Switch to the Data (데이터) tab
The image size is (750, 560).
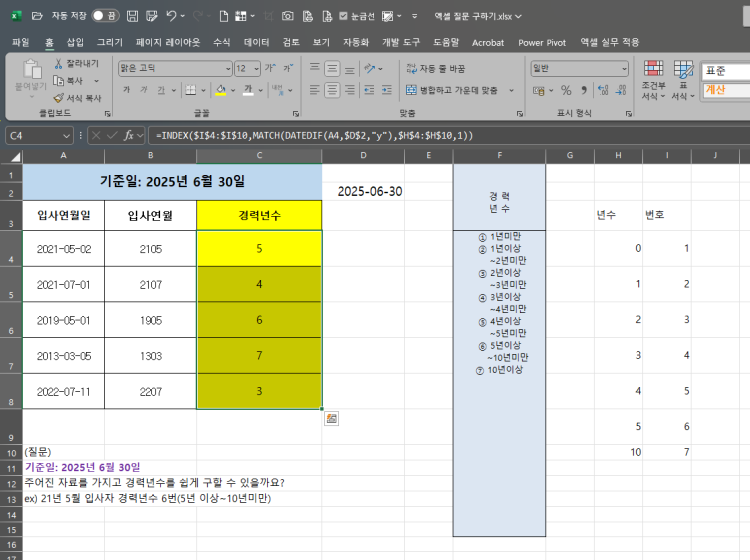[x=256, y=42]
